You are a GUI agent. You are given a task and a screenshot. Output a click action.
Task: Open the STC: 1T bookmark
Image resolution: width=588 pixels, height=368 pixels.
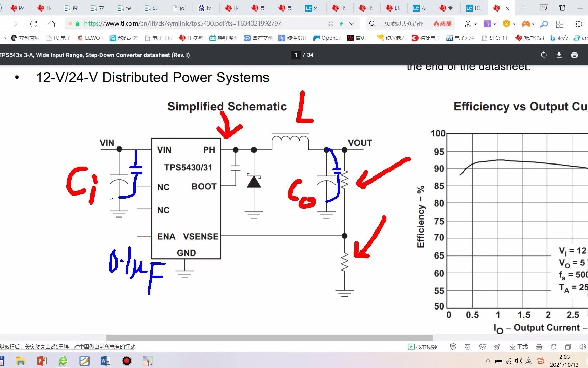tap(495, 38)
